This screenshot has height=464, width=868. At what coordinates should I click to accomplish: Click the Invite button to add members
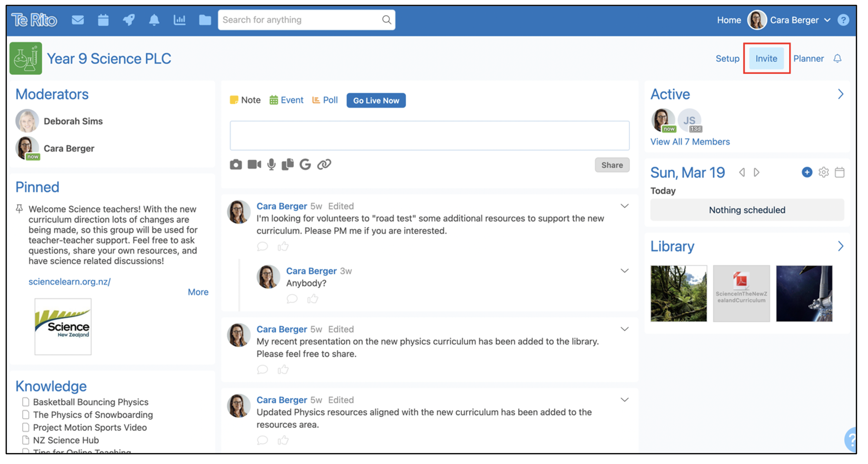(x=768, y=58)
